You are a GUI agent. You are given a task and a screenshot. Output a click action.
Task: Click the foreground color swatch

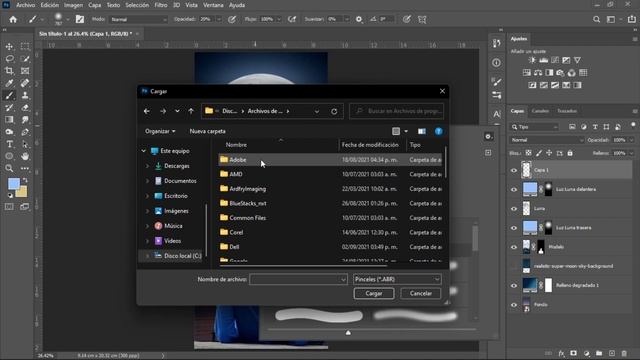pos(13,184)
